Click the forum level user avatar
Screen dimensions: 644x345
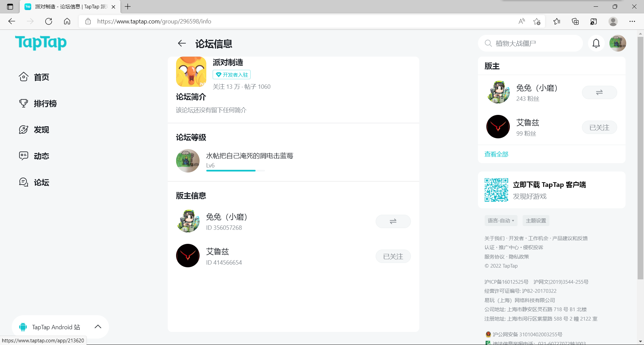click(188, 161)
